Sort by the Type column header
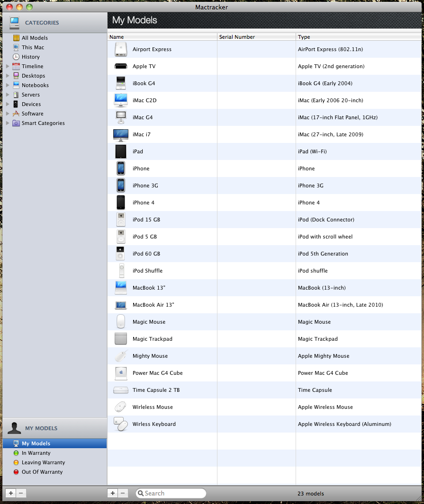 [x=359, y=37]
